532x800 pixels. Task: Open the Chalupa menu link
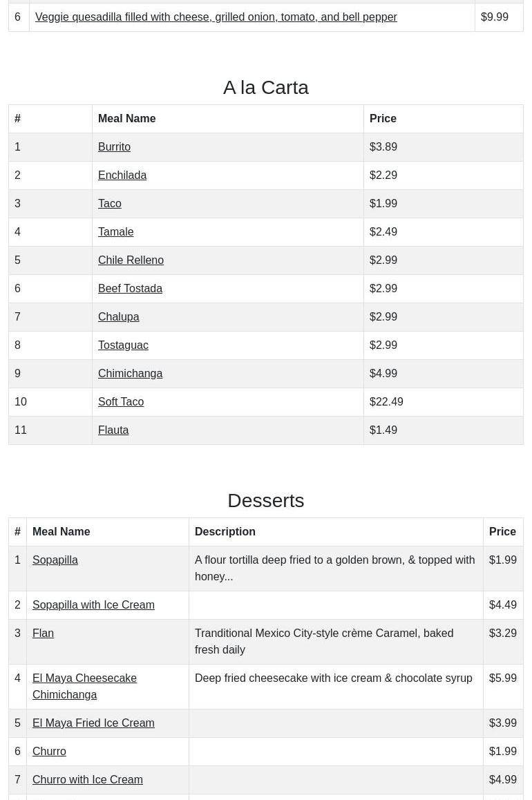(x=118, y=317)
